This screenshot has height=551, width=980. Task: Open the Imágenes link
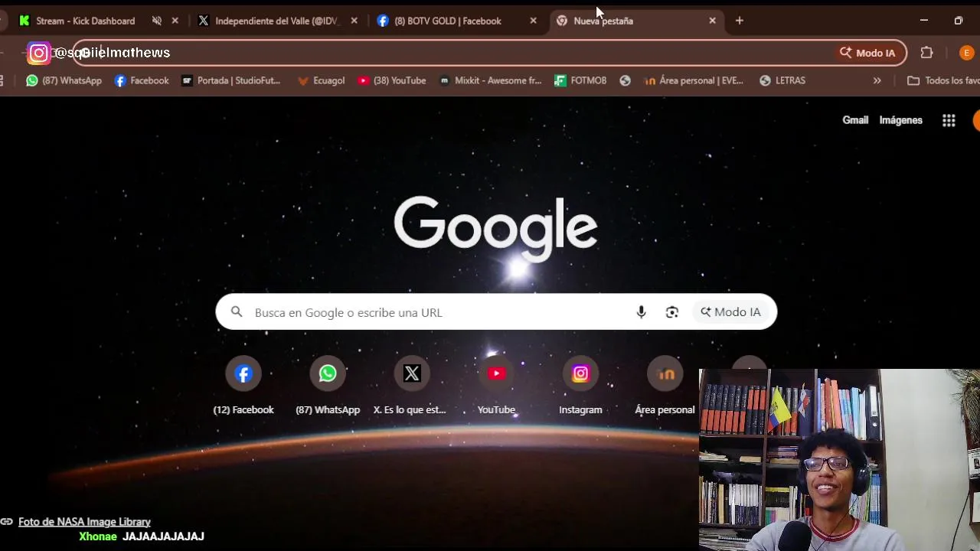tap(900, 120)
